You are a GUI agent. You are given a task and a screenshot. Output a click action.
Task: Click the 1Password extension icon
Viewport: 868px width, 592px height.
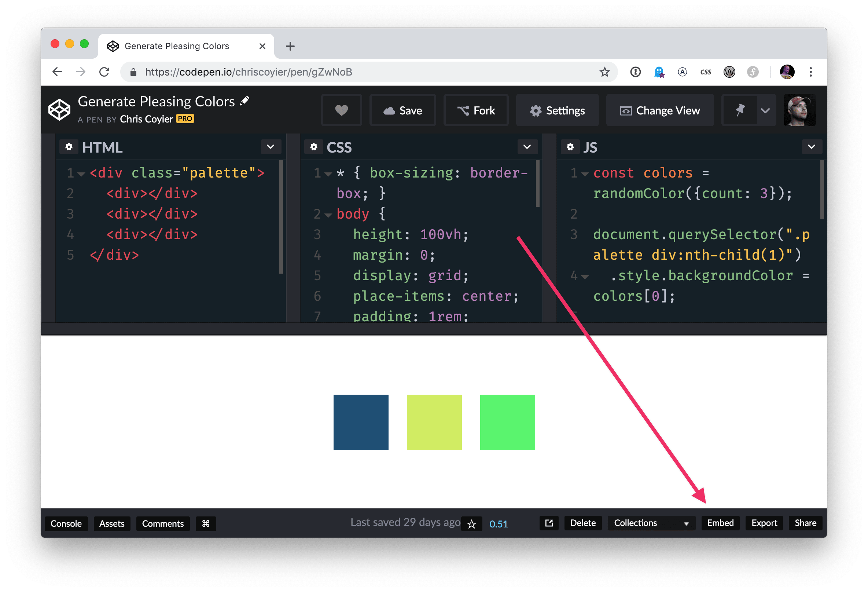coord(635,72)
